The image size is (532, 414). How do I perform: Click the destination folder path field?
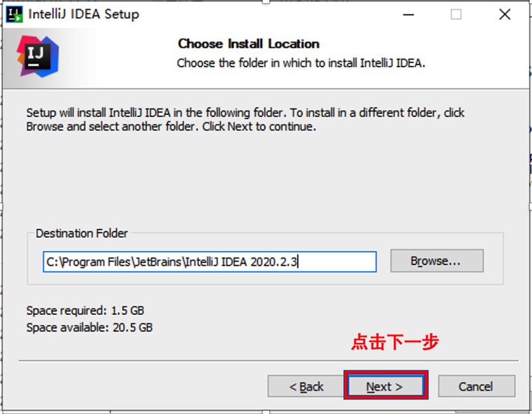209,262
